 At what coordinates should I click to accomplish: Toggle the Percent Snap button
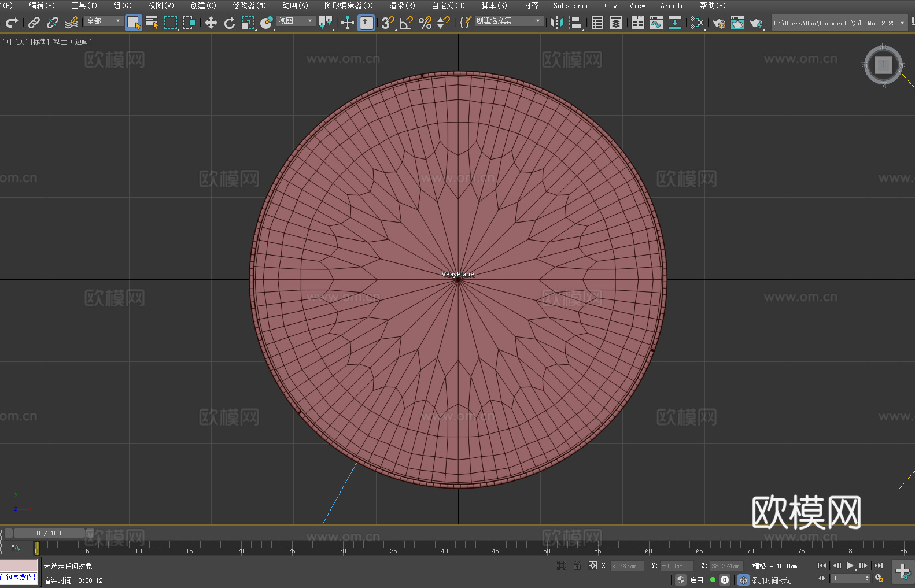tap(425, 23)
